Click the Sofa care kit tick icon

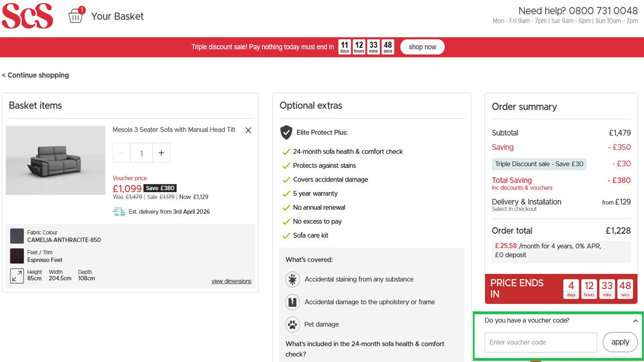tap(286, 236)
